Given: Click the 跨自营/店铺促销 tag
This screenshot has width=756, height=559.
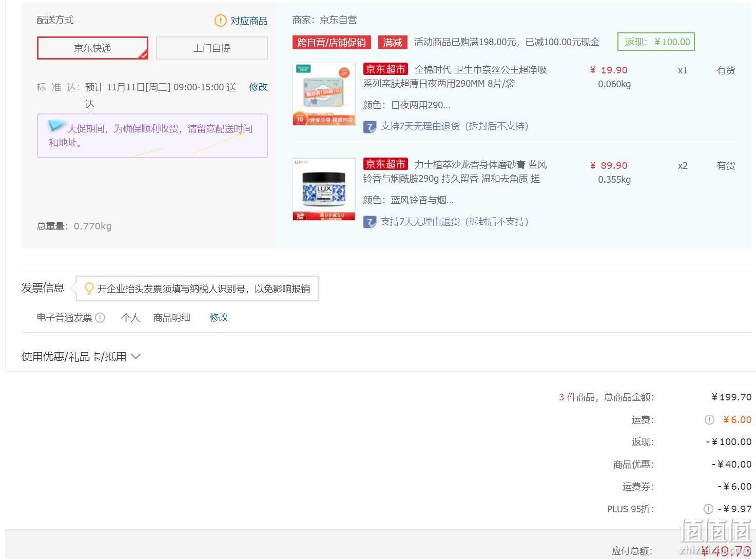Looking at the screenshot, I should point(332,42).
